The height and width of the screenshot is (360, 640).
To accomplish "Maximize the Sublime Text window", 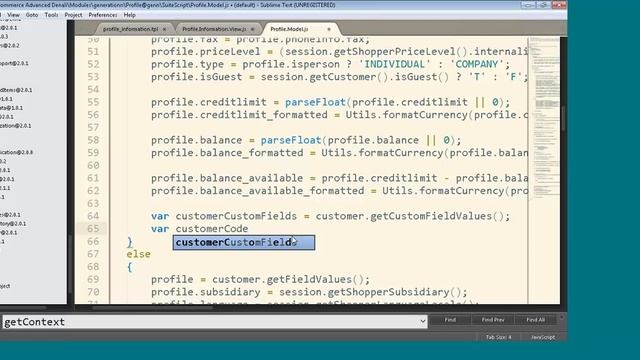I will pyautogui.click(x=543, y=5).
